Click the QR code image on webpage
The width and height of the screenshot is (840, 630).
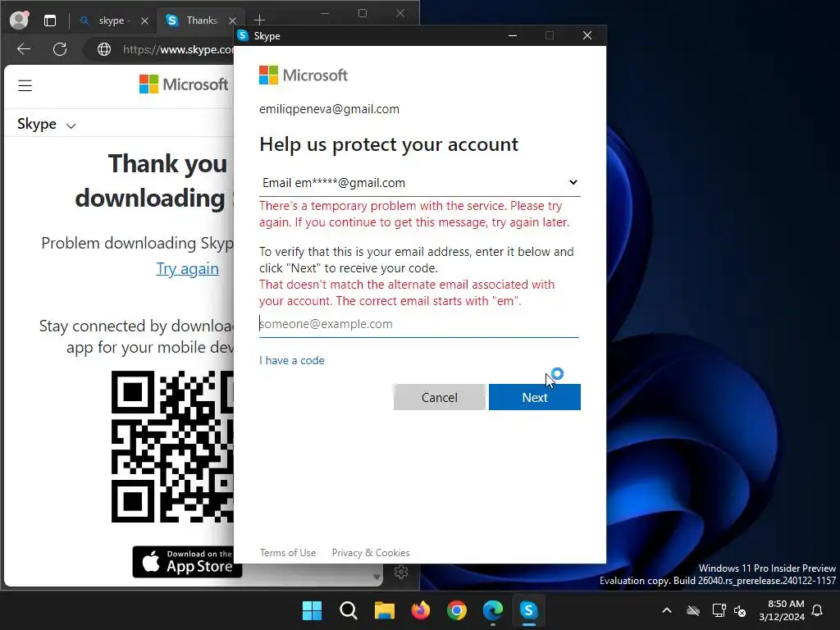pos(172,446)
